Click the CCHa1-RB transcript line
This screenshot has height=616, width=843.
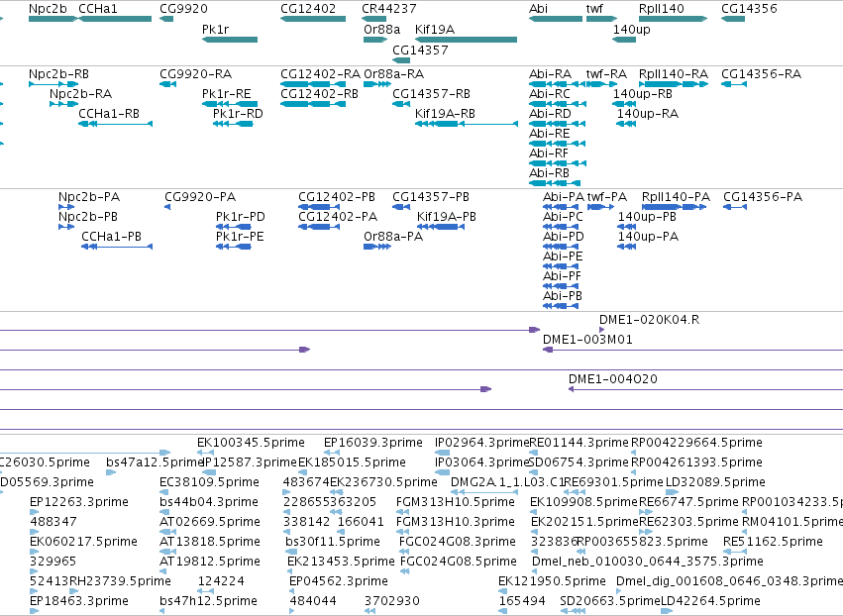pyautogui.click(x=115, y=124)
